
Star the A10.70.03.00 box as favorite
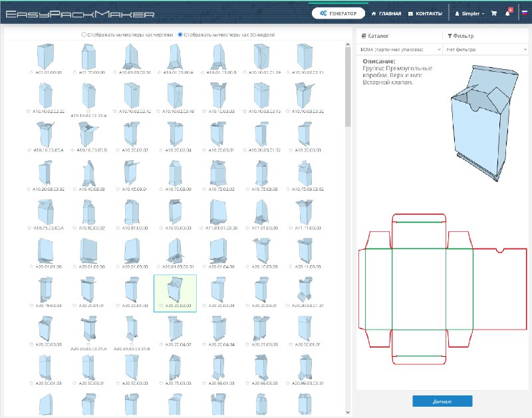click(161, 189)
